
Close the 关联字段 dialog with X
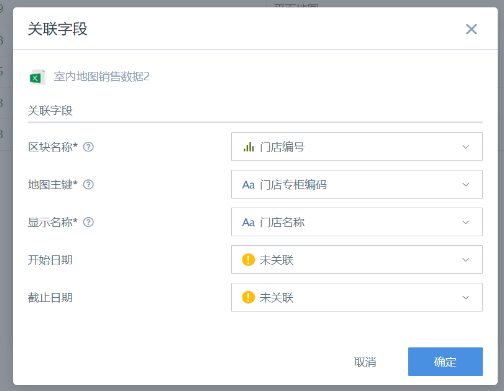pyautogui.click(x=471, y=29)
